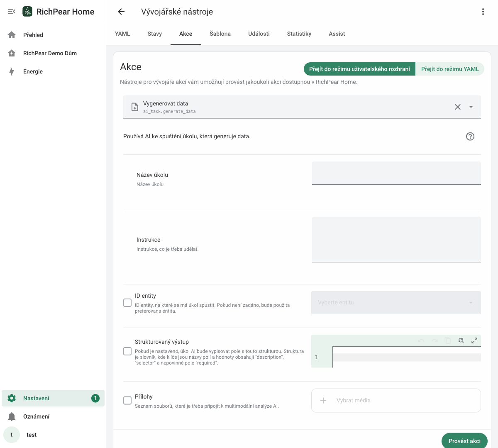Open the Vyberte entitu dropdown
The image size is (498, 448).
pyautogui.click(x=396, y=303)
